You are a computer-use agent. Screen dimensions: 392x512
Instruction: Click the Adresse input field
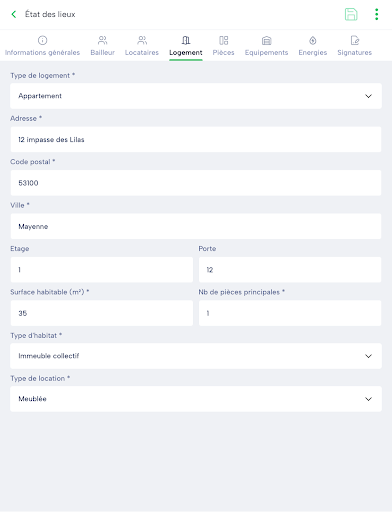(196, 139)
